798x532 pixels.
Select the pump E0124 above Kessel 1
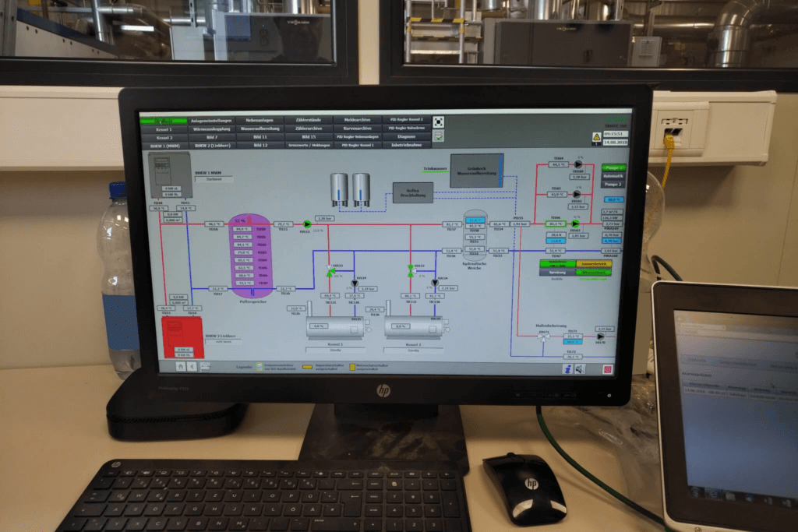coord(355,284)
